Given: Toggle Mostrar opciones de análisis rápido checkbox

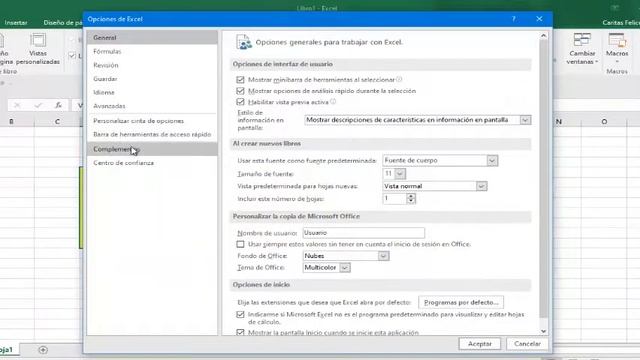Looking at the screenshot, I should [240, 91].
